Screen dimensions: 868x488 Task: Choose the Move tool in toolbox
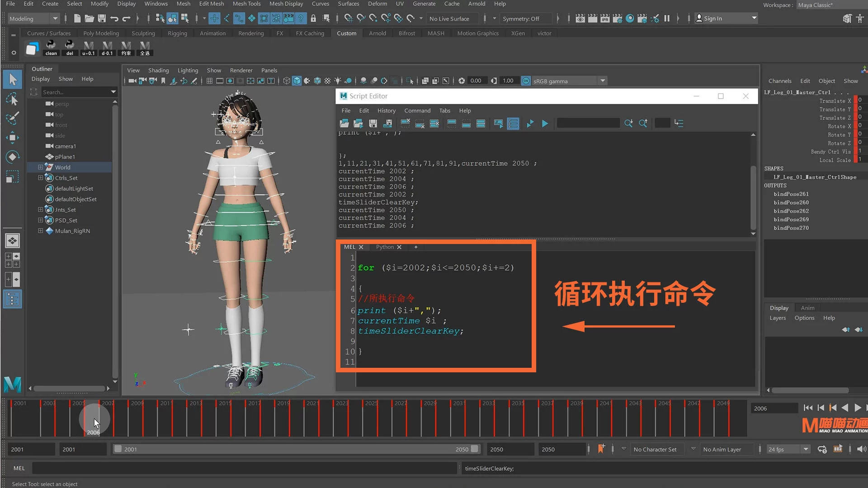coord(12,137)
